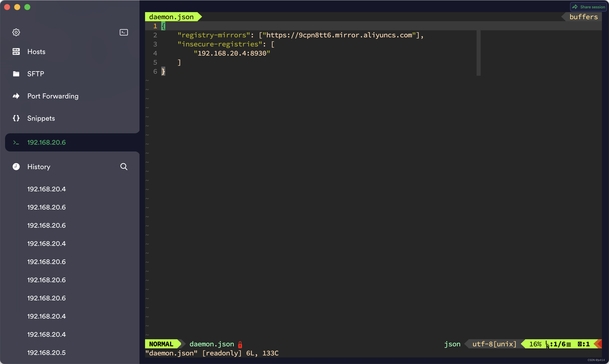Search history with magnifier icon
The image size is (609, 364).
(124, 167)
